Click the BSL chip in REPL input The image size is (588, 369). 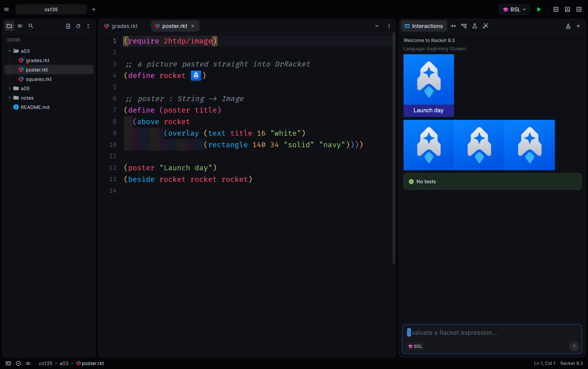pyautogui.click(x=415, y=346)
